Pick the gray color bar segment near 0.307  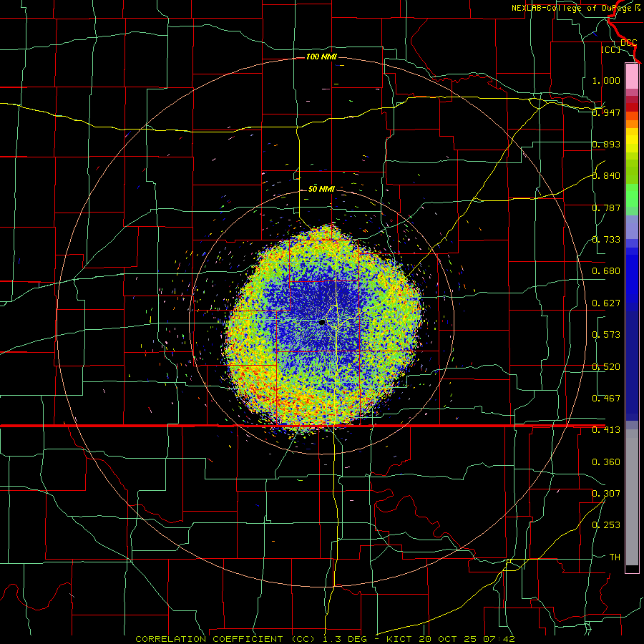tap(632, 497)
